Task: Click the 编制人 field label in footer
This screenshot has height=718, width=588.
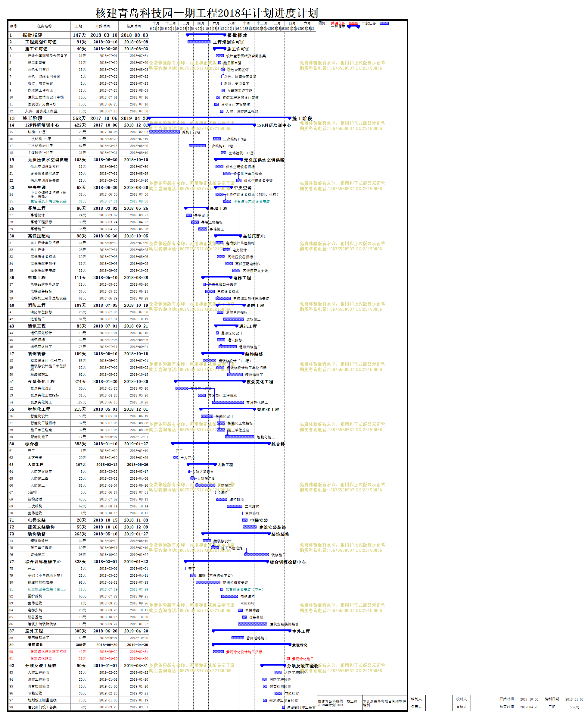Action: click(416, 699)
